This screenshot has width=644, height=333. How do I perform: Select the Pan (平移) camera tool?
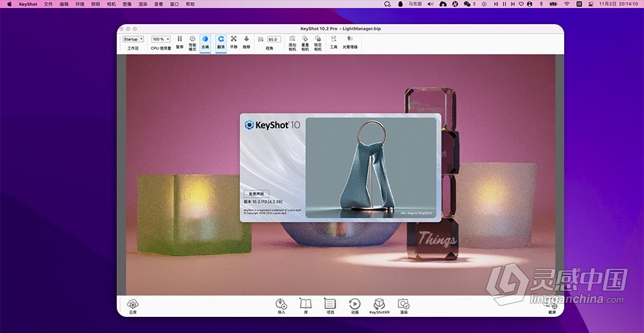(233, 42)
